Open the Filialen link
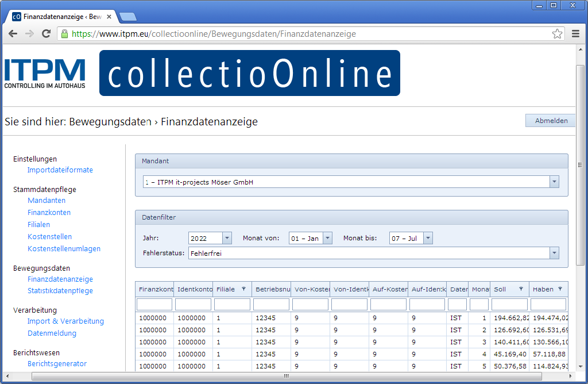The image size is (588, 384). coord(38,224)
